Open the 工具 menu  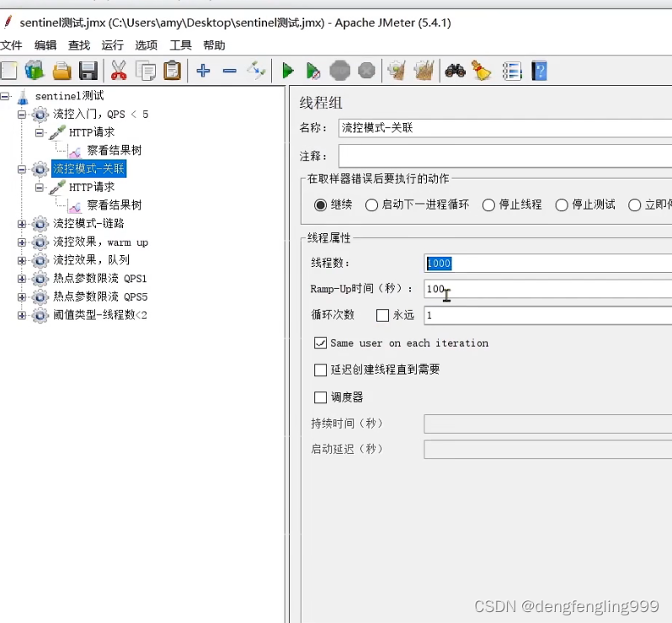click(180, 45)
